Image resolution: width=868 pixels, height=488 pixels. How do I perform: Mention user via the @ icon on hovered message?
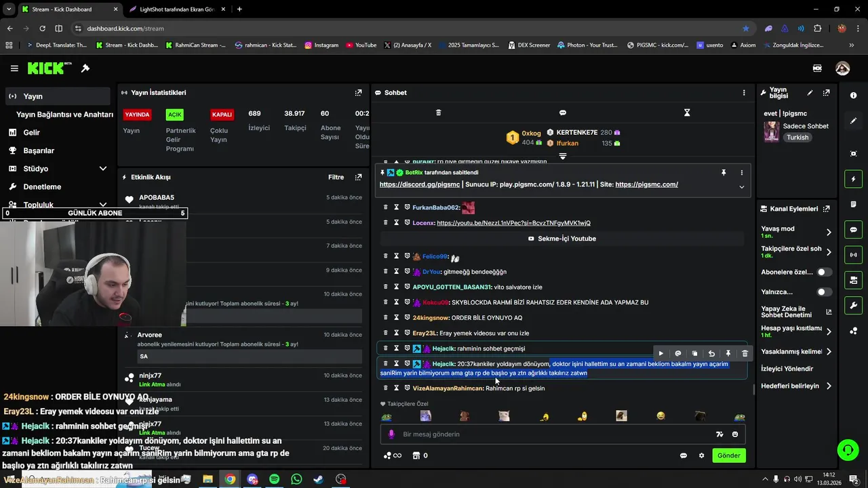click(x=678, y=353)
